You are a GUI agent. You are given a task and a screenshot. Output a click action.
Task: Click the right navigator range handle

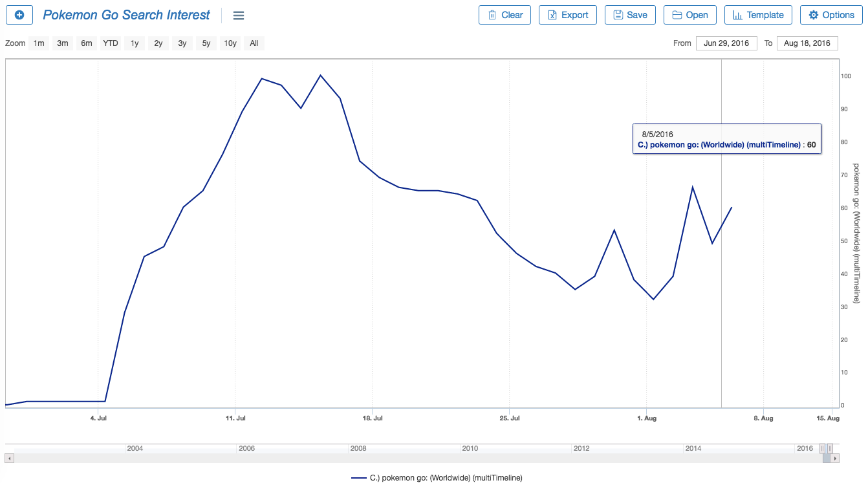click(x=830, y=448)
